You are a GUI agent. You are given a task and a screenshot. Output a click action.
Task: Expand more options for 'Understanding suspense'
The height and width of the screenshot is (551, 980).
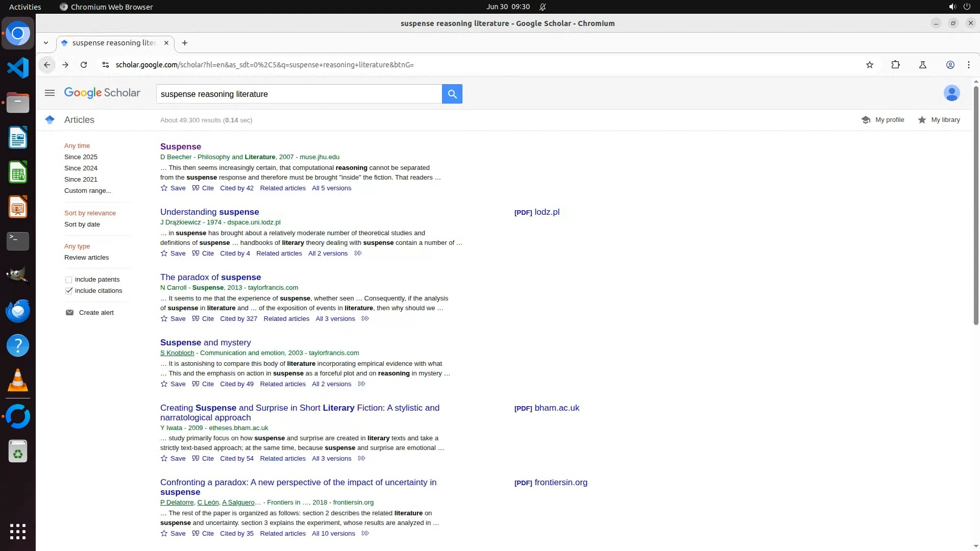[x=358, y=254]
